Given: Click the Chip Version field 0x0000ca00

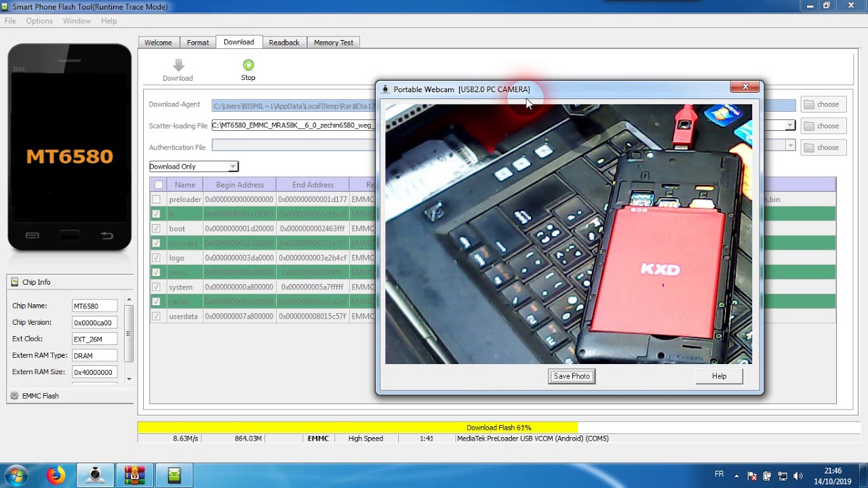Looking at the screenshot, I should tap(95, 323).
